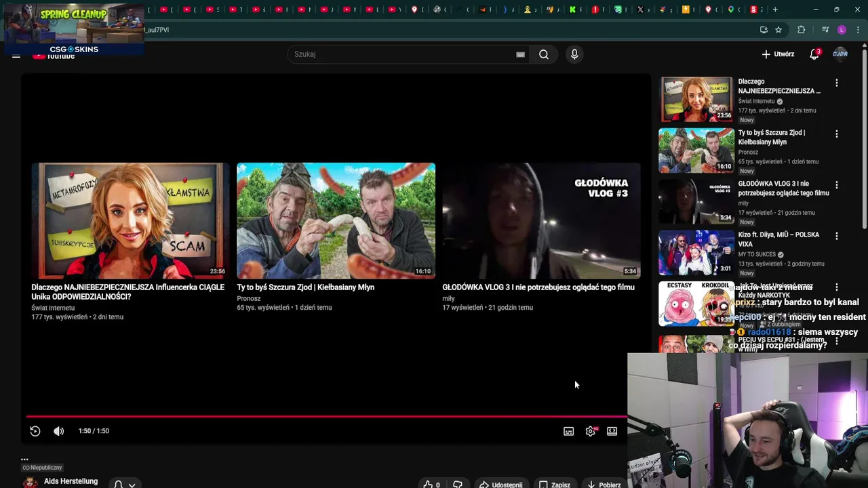
Task: Open the browser profile L avatar
Action: (x=842, y=30)
